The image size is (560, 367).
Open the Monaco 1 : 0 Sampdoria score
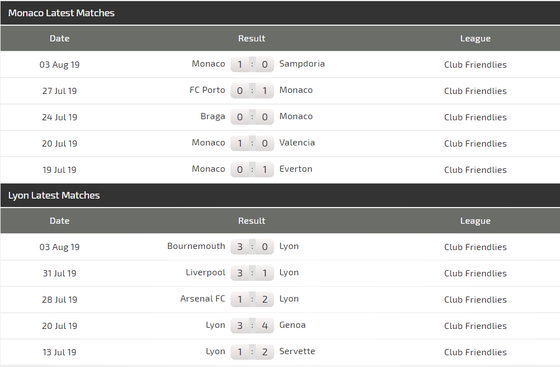point(252,64)
